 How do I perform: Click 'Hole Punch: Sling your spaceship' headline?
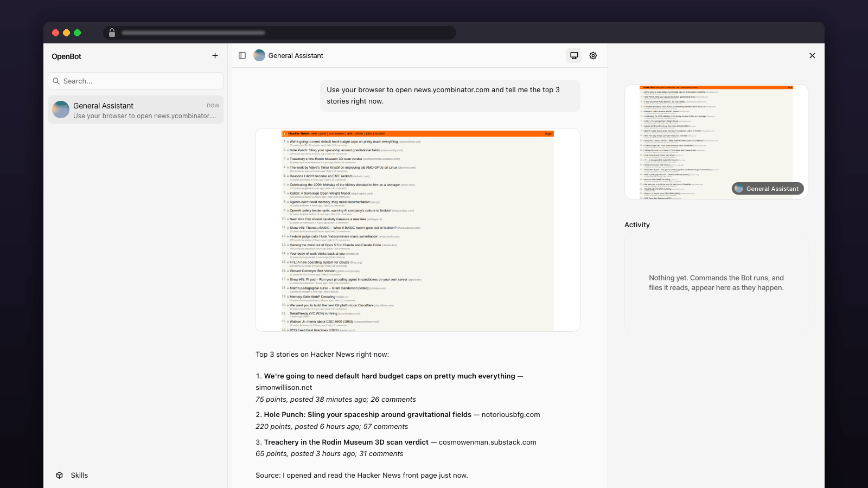click(x=368, y=415)
